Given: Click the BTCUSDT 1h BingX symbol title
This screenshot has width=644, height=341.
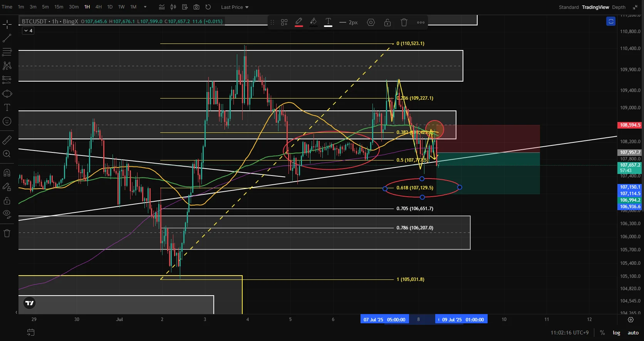Looking at the screenshot, I should coord(50,22).
